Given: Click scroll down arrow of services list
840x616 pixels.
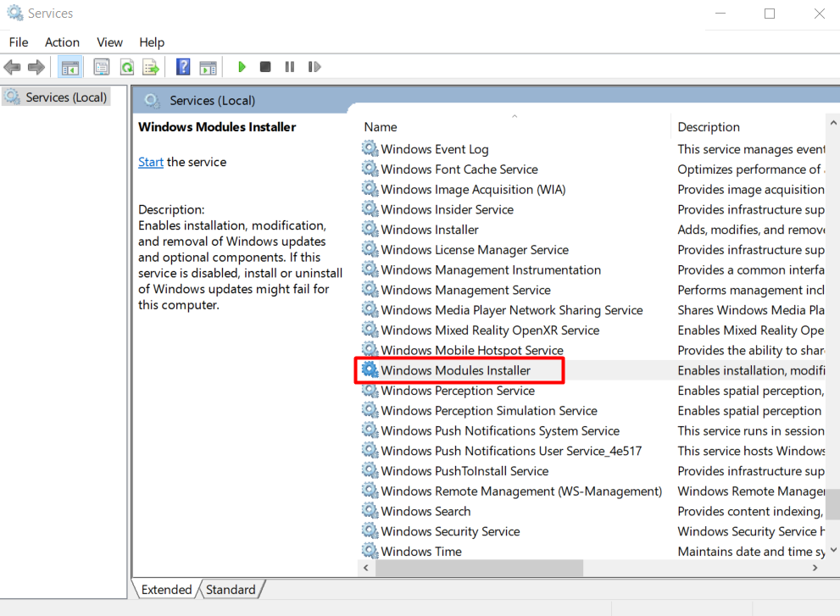Looking at the screenshot, I should (833, 550).
